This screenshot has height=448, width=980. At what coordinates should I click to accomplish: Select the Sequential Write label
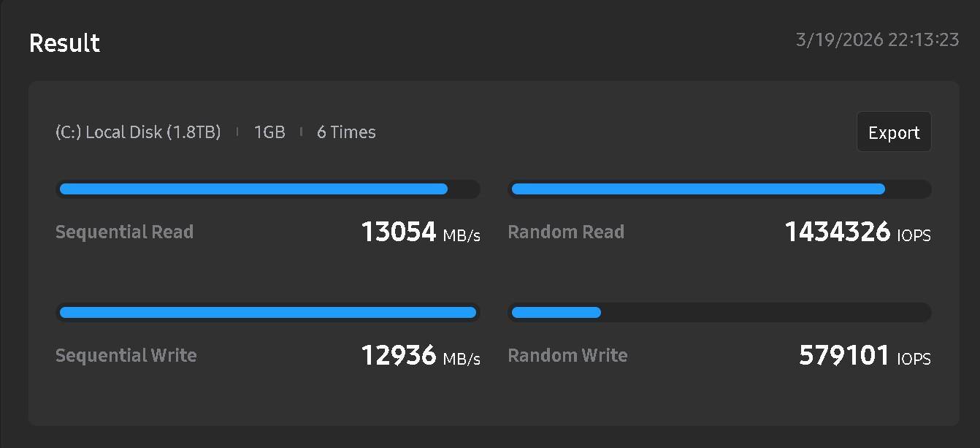pyautogui.click(x=126, y=356)
